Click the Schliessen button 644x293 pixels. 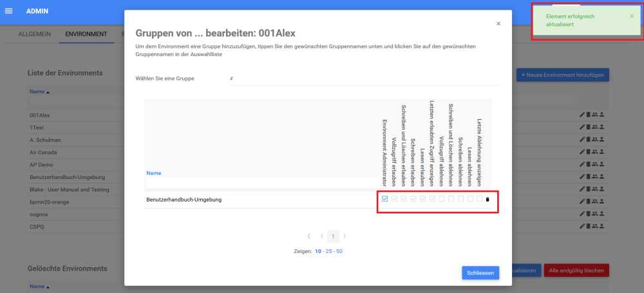(x=480, y=273)
